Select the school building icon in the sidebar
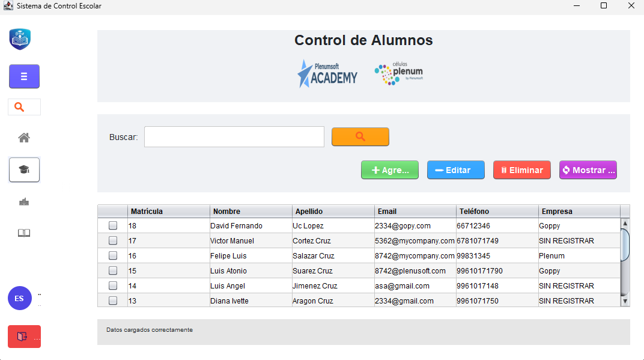644x360 pixels. coord(23,201)
